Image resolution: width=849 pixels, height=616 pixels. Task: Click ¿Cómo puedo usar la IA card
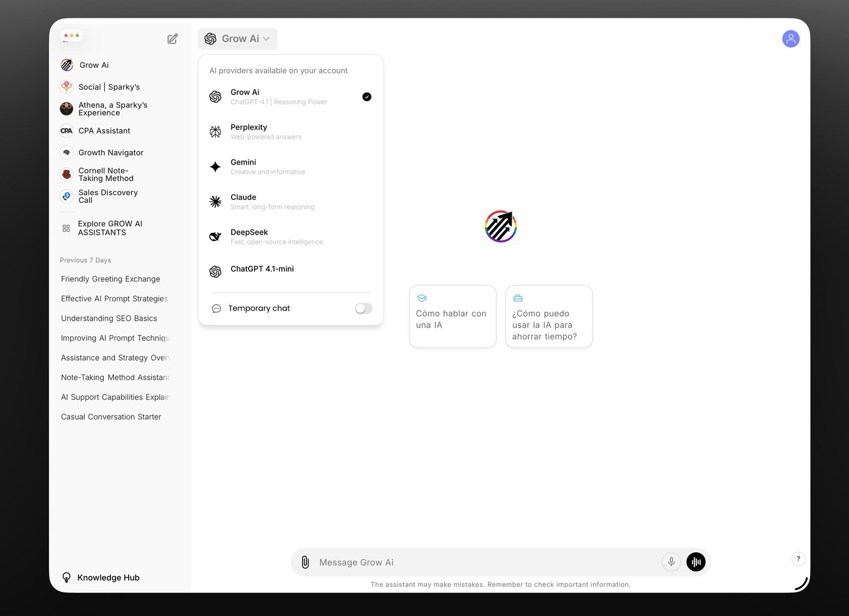click(549, 317)
